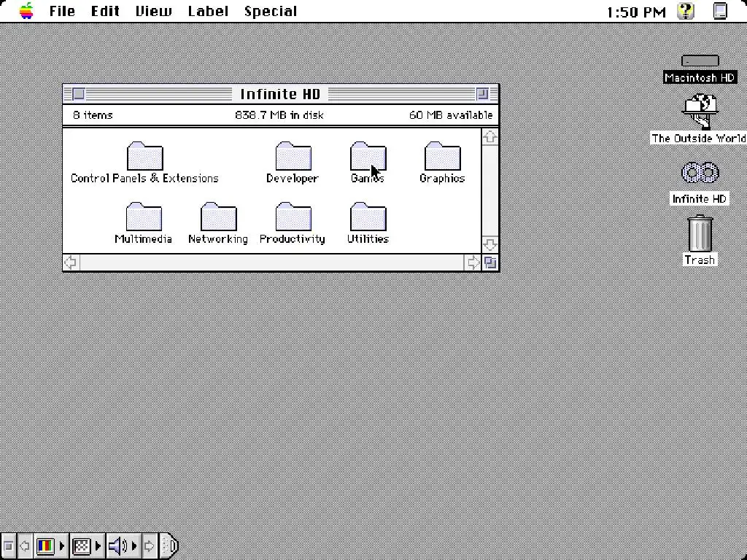This screenshot has height=560, width=747.
Task: Open the sound volume speaker module
Action: tap(117, 545)
